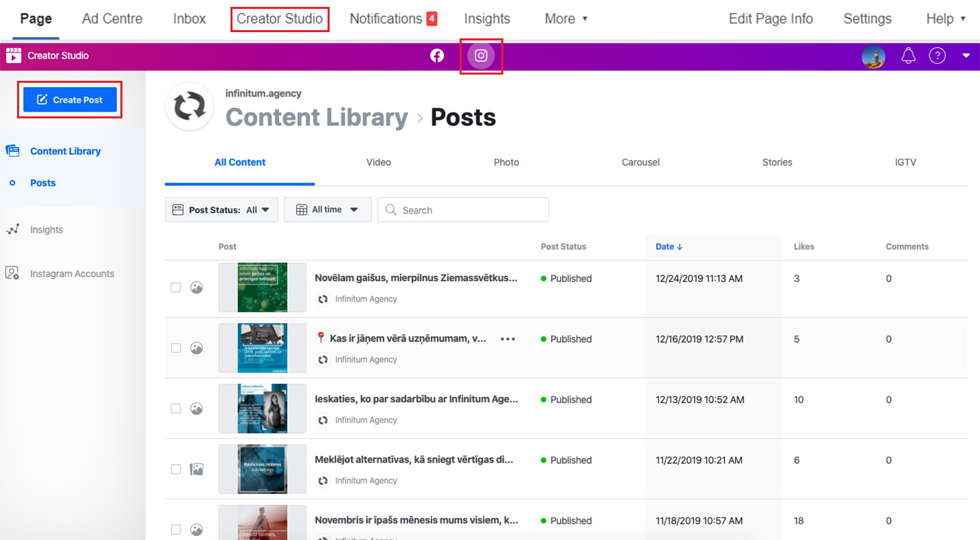This screenshot has height=540, width=980.
Task: Click the Content Library sidebar icon
Action: pos(12,151)
